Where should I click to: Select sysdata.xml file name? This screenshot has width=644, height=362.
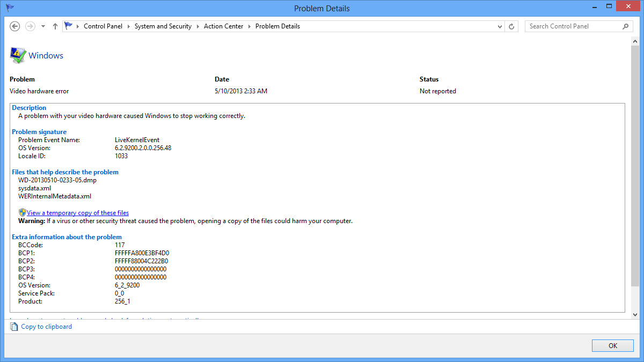pos(34,188)
